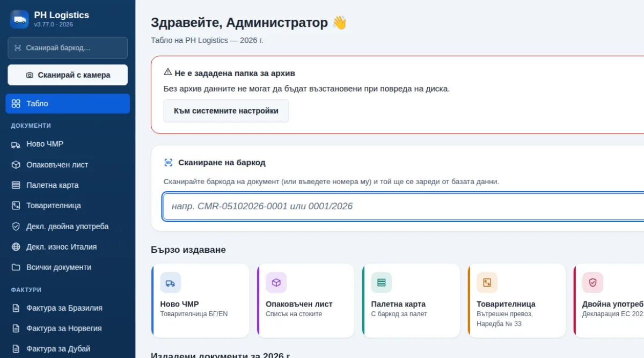Click the globe icon for Декл. износ Италия
Image resolution: width=644 pixels, height=358 pixels.
click(16, 247)
